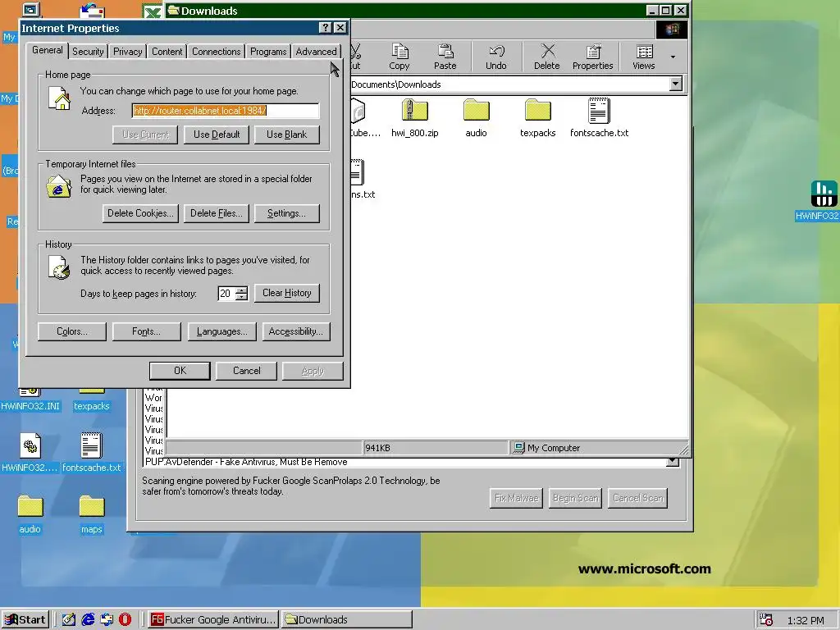Screen dimensions: 840x630
Task: Click the threat list dropdown arrow in antivirus
Action: pos(673,461)
